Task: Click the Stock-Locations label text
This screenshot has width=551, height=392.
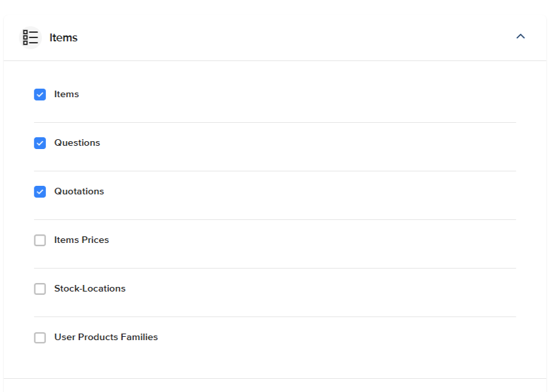Action: pyautogui.click(x=89, y=288)
